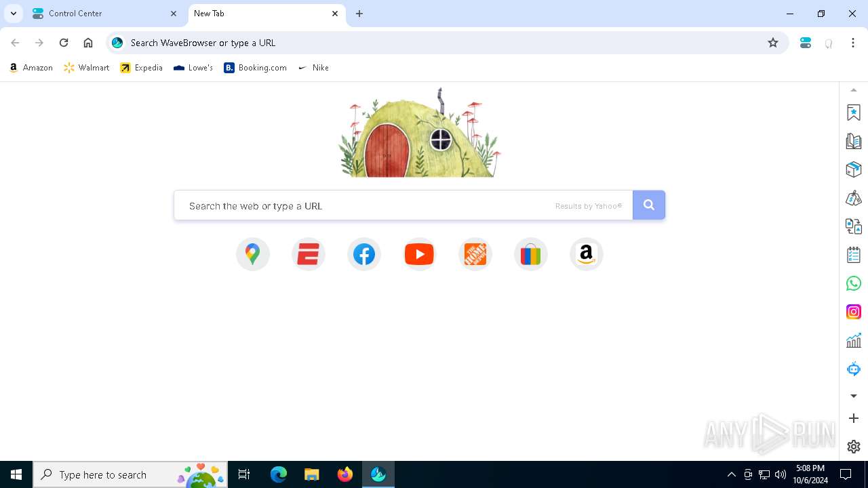Launch Microsoft Edge from the taskbar
The width and height of the screenshot is (868, 488).
(x=279, y=474)
